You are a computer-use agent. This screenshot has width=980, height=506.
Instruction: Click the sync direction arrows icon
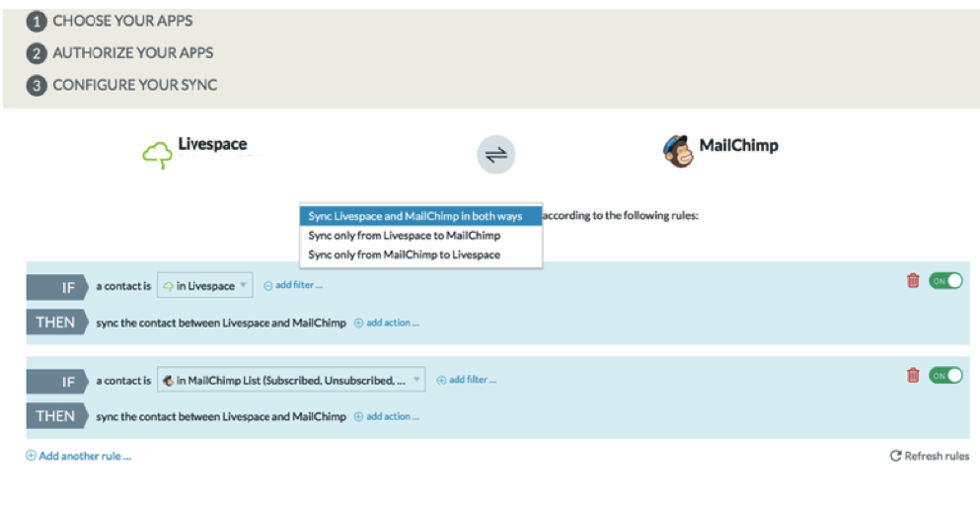tap(496, 155)
